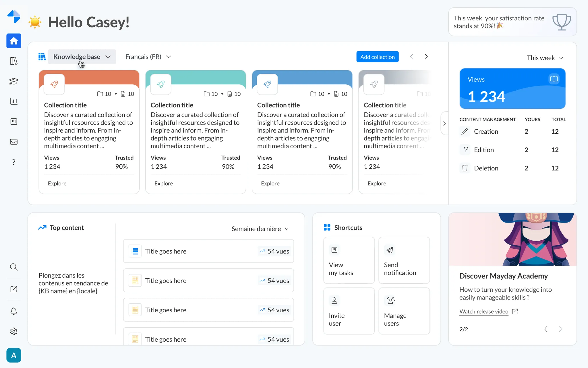Image resolution: width=588 pixels, height=368 pixels.
Task: Click the blue Views stat card
Action: [x=512, y=88]
